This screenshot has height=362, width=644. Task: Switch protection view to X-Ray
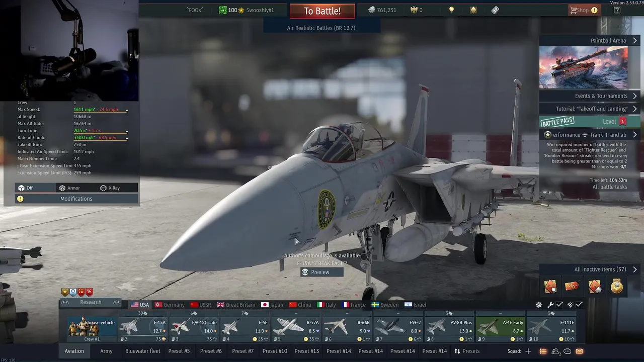[117, 188]
